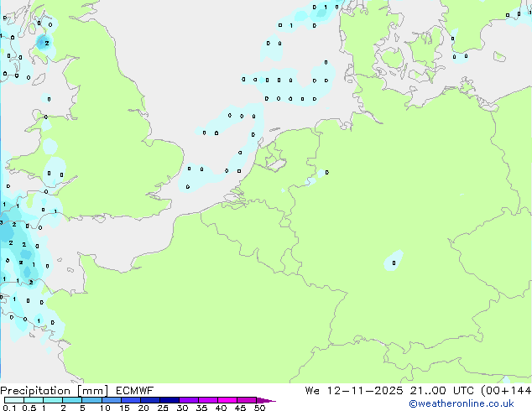Click the 2 value in the western Scotland blob
Screen dimensions: 532x411
[x=47, y=43]
